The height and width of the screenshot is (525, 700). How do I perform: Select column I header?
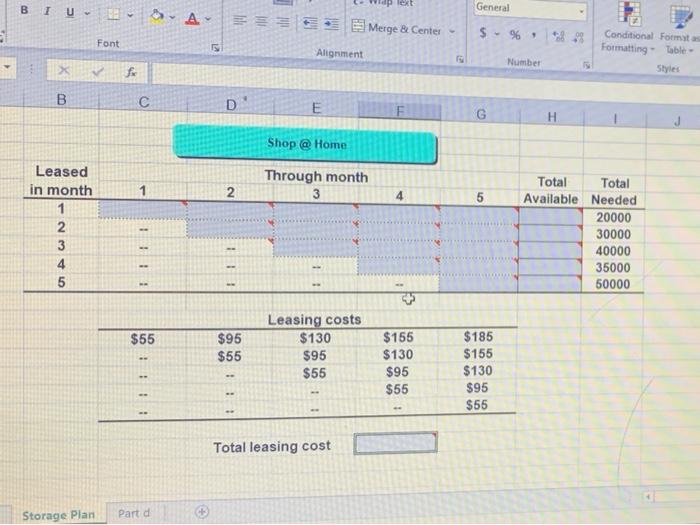[x=615, y=119]
